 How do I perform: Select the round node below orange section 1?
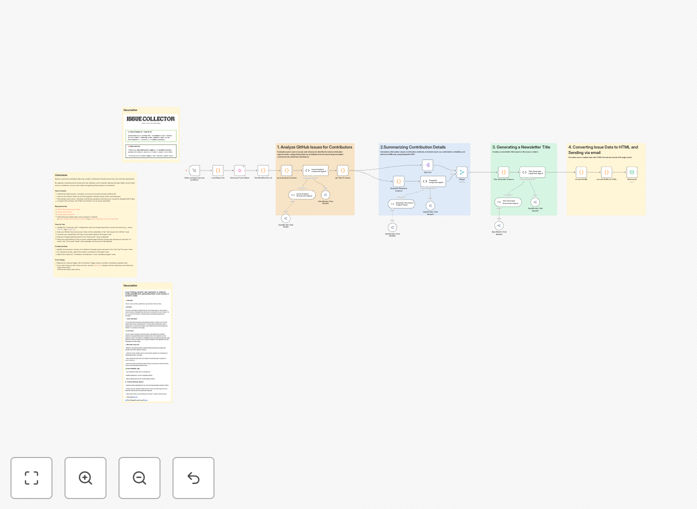[285, 218]
